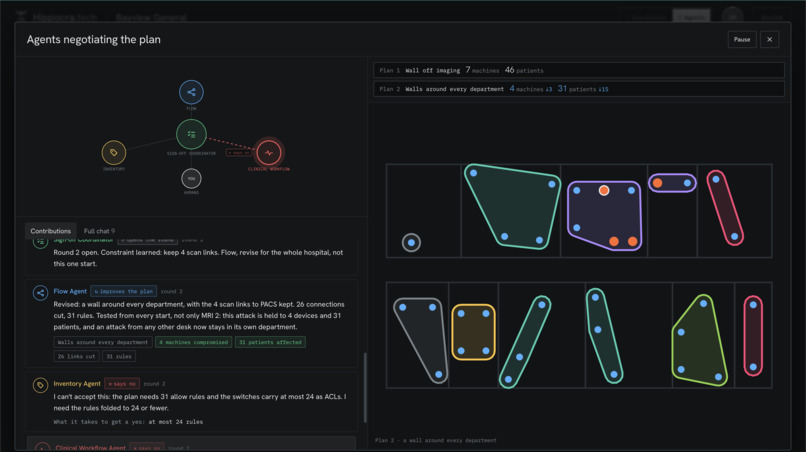The image size is (806, 452).
Task: Click the contributions list scrollbar
Action: [365, 387]
